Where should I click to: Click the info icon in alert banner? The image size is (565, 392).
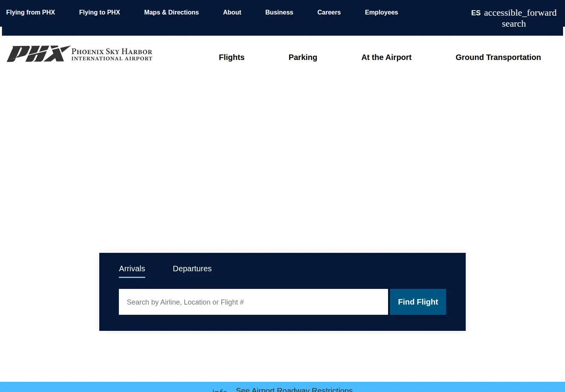(x=220, y=390)
